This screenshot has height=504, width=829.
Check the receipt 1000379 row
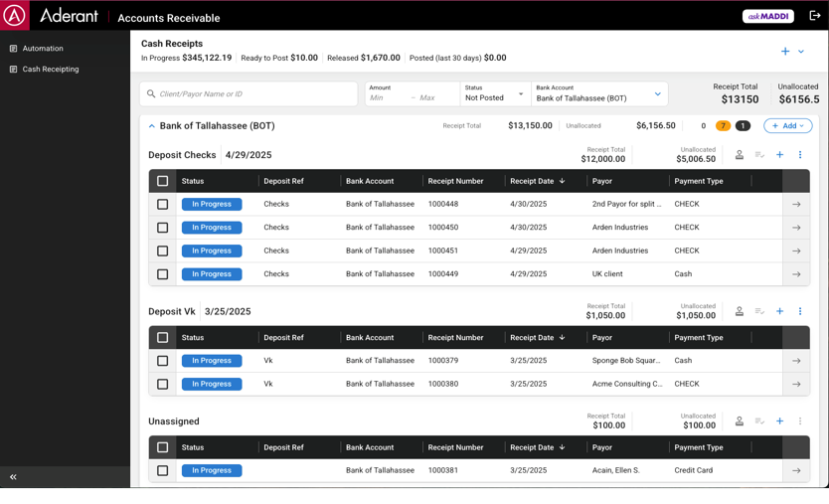pyautogui.click(x=162, y=361)
